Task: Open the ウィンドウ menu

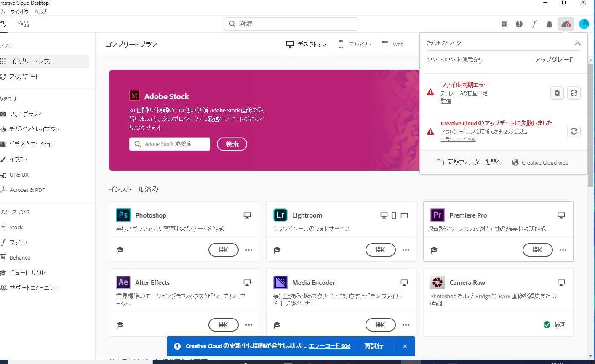Action: coord(20,12)
